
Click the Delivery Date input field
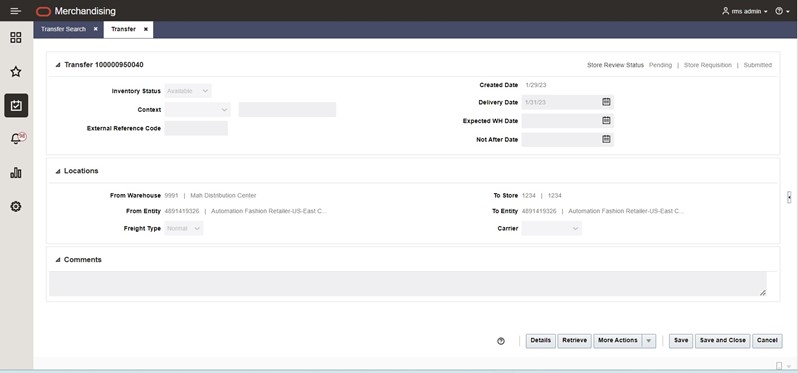(560, 102)
